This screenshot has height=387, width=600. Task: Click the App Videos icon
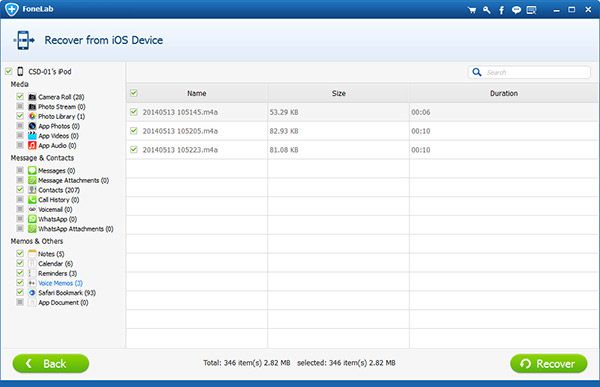point(32,136)
